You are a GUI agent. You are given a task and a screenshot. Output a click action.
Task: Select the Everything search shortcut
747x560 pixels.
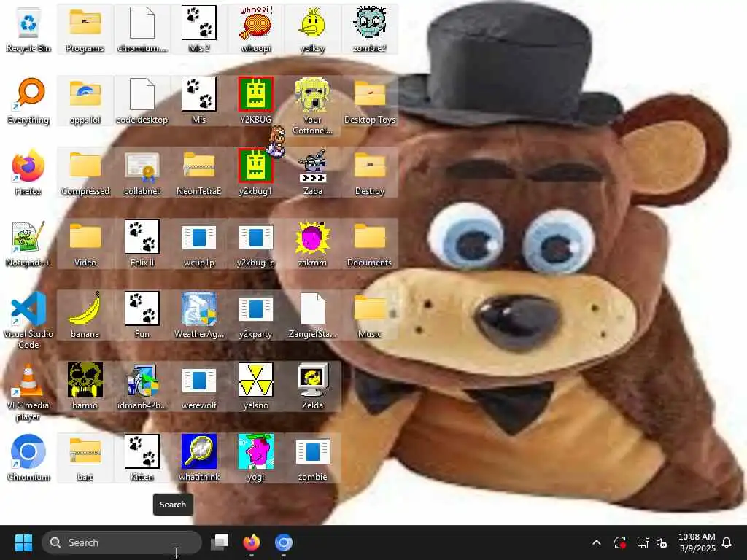[28, 100]
